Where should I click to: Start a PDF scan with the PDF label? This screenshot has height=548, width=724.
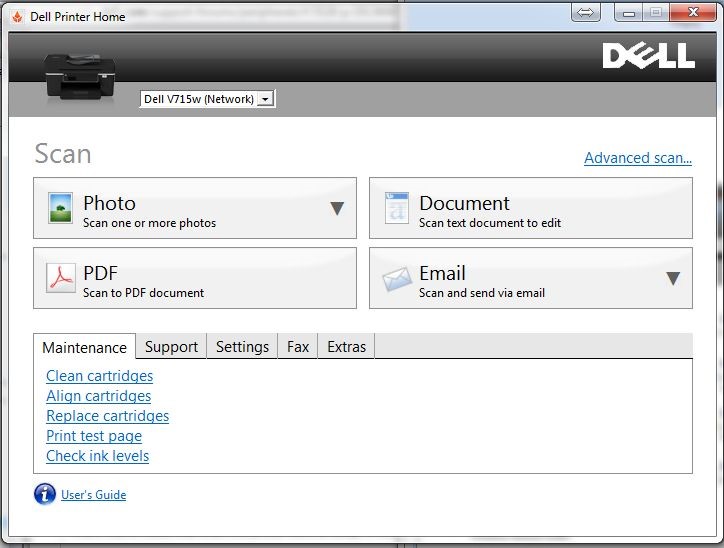click(x=100, y=273)
